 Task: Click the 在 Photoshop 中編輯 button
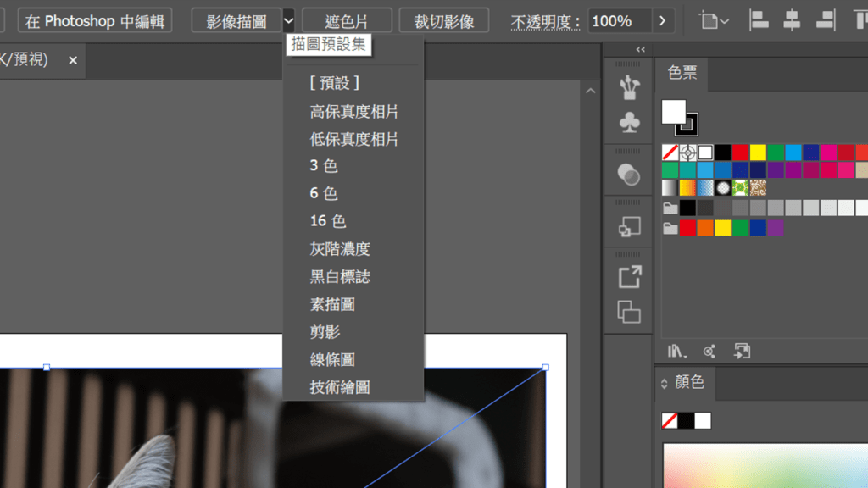tap(94, 20)
